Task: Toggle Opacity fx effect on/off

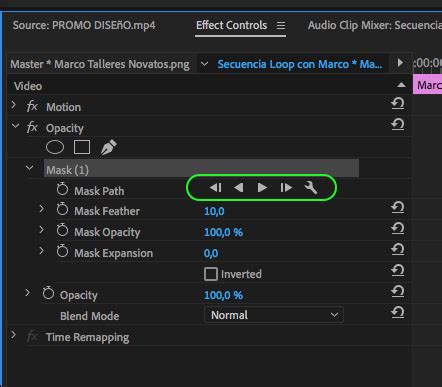Action: 32,127
